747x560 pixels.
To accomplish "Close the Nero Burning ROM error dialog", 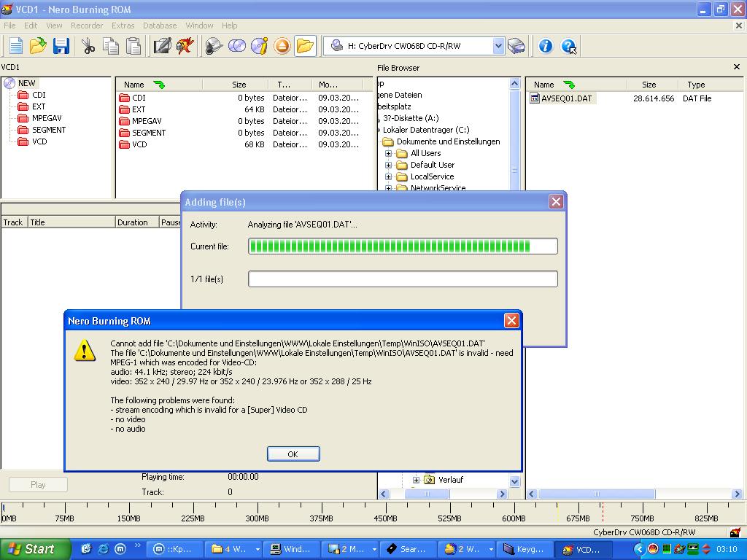I will 511,321.
